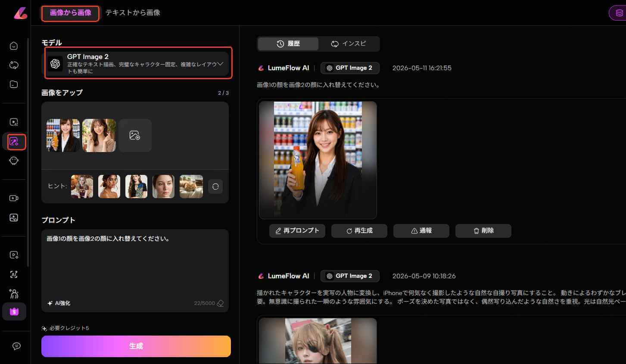The height and width of the screenshot is (364, 626).
Task: Switch to the テキストから画像 tab
Action: pos(133,13)
